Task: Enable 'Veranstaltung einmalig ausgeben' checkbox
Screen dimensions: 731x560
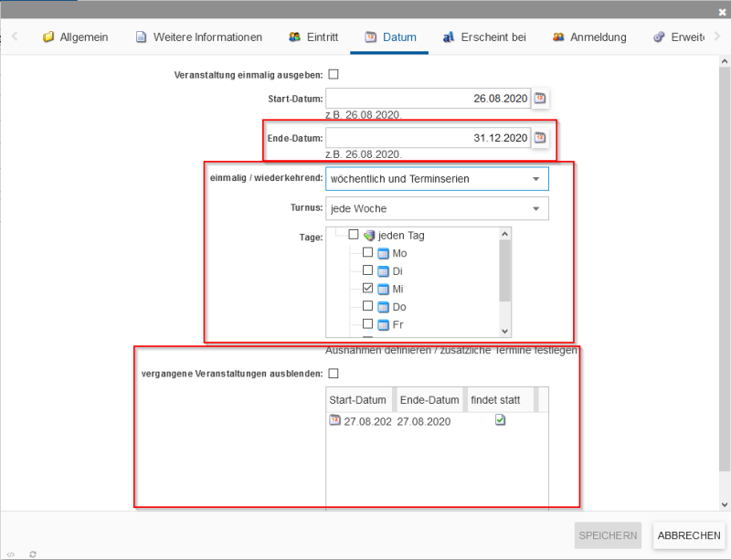Action: click(334, 74)
